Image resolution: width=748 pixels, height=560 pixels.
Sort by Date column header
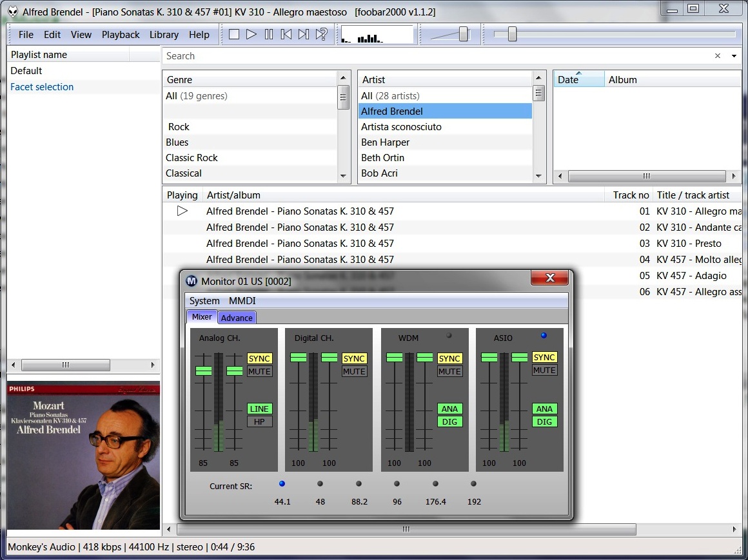coord(578,79)
